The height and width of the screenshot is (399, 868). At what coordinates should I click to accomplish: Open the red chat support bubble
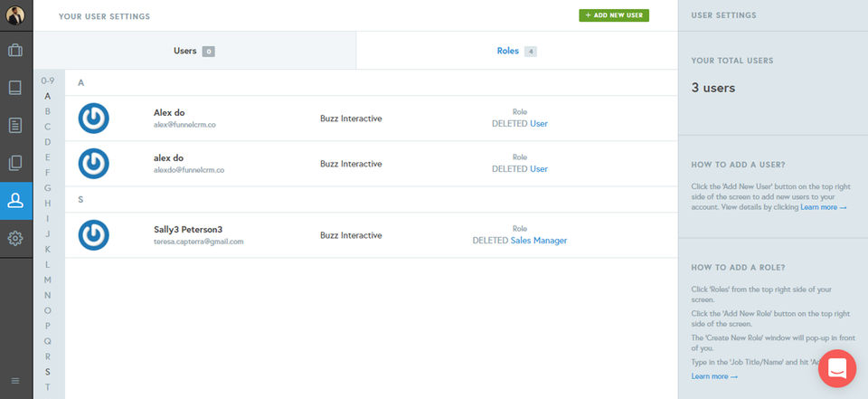836,370
